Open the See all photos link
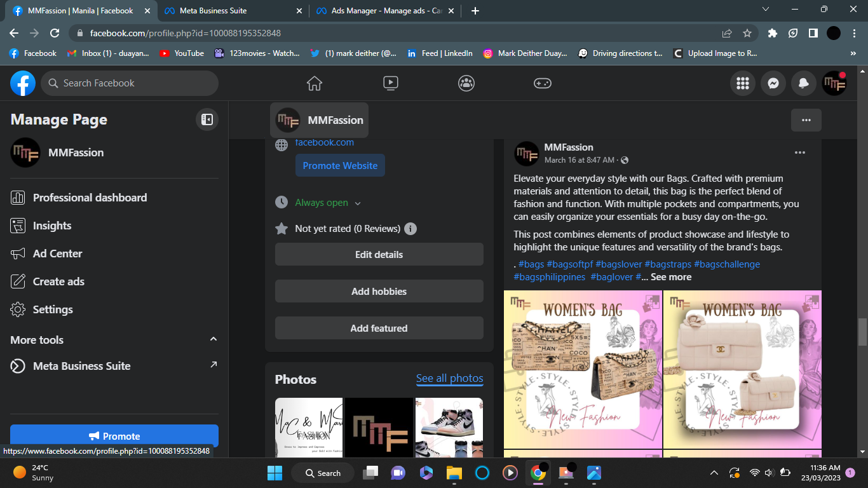 click(x=450, y=379)
